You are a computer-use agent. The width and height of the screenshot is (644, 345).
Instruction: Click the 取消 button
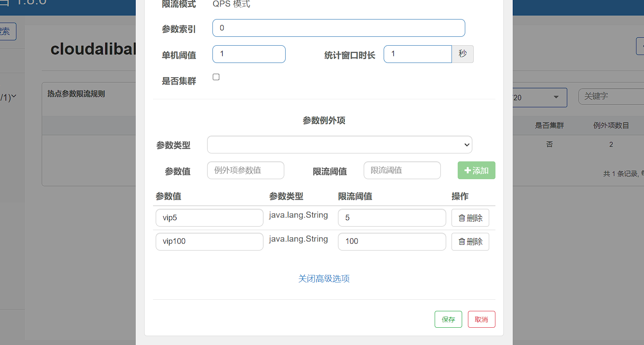coord(481,319)
